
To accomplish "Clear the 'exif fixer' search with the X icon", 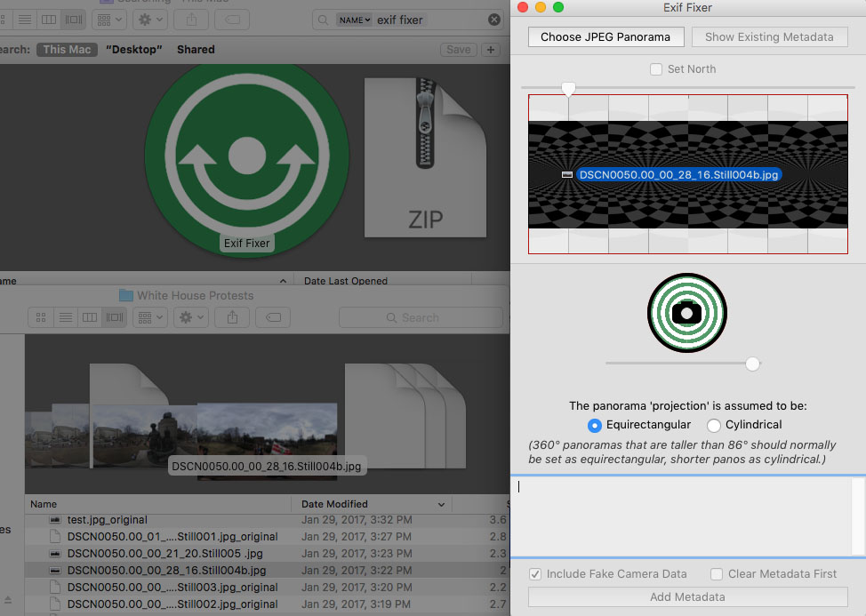I will (x=494, y=20).
